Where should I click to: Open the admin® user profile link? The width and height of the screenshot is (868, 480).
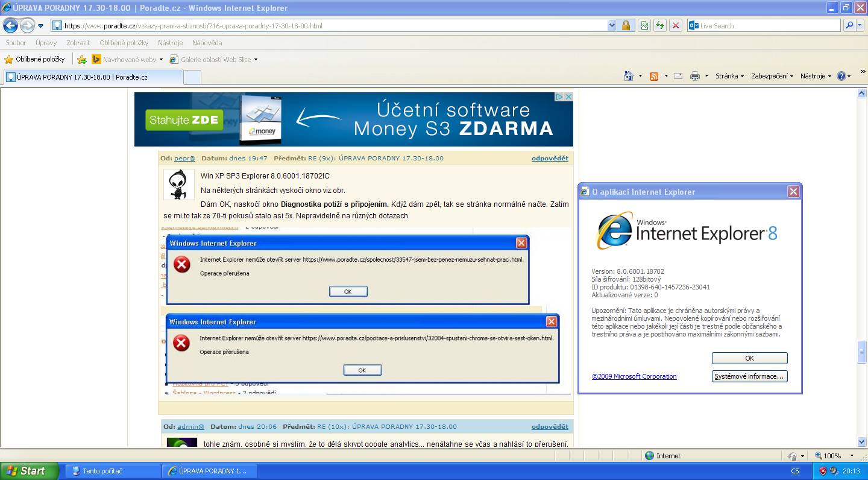(190, 426)
